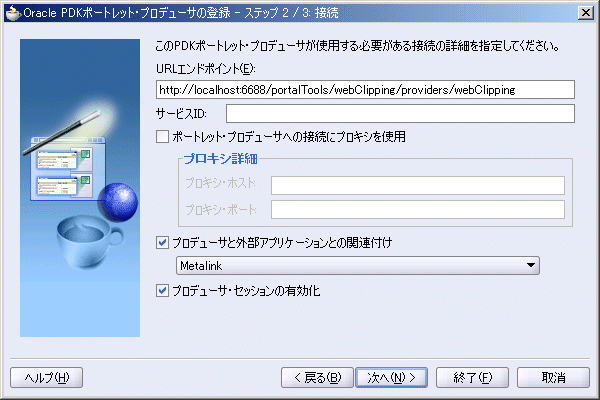Go back with the 戻る(B) button
The width and height of the screenshot is (600, 400).
(317, 378)
